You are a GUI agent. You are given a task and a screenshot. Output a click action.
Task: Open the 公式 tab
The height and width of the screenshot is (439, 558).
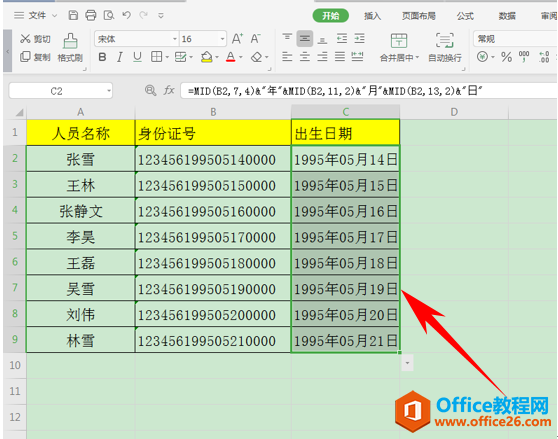click(x=465, y=16)
